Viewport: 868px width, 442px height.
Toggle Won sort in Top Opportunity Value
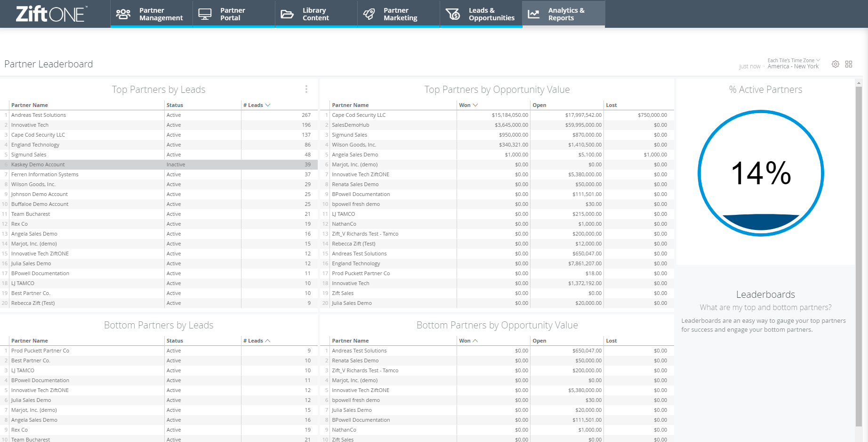click(x=468, y=105)
